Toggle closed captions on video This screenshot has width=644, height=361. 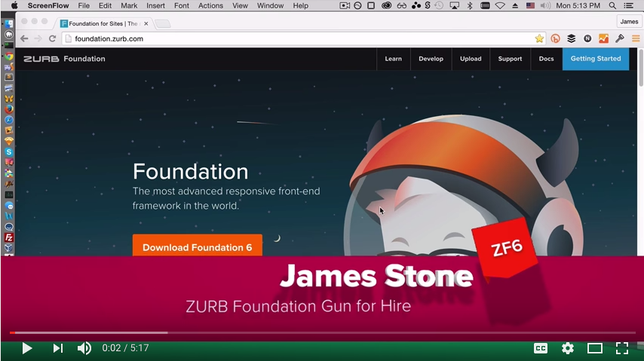click(x=541, y=348)
